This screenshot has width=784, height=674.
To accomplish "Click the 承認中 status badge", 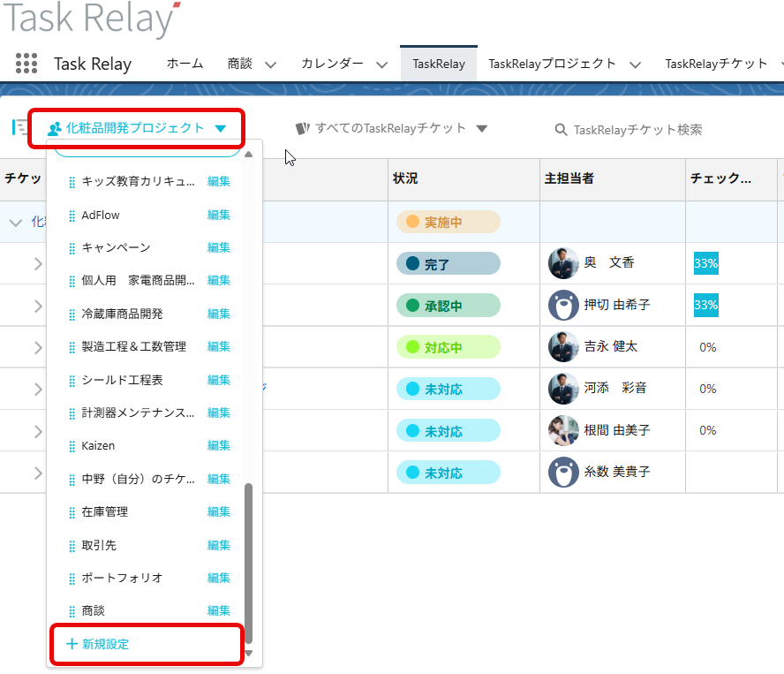I will pos(448,306).
